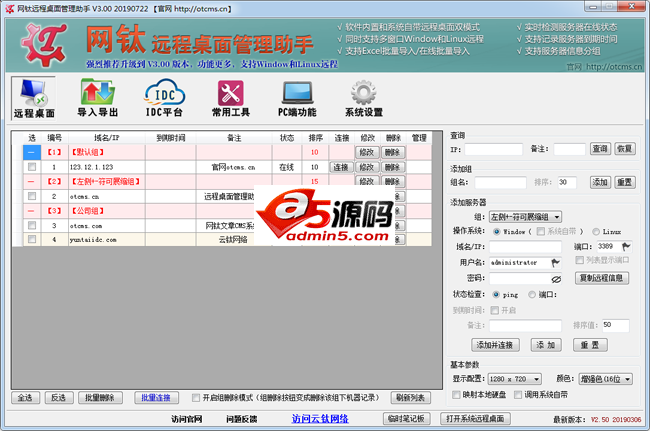The image size is (650, 431).
Task: Open the 远程桌面 (Remote Desktop) tab icon
Action: point(35,98)
